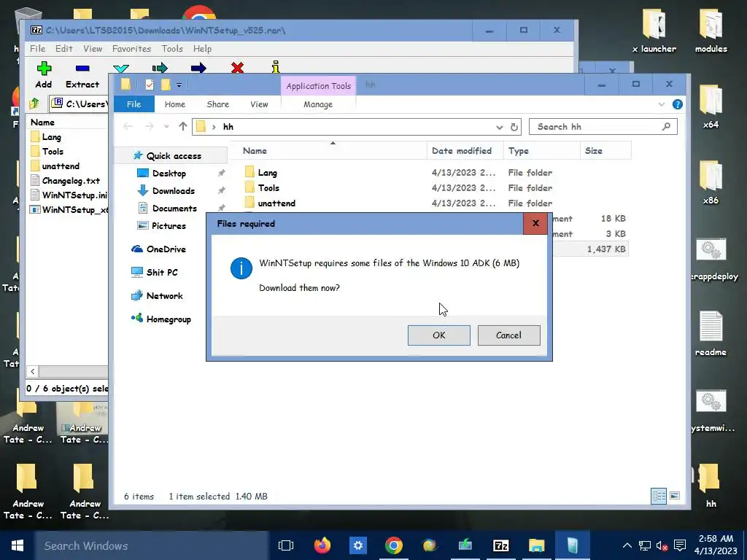Screen dimensions: 747x560
Task: Sort by Date modified column header
Action: [465, 151]
